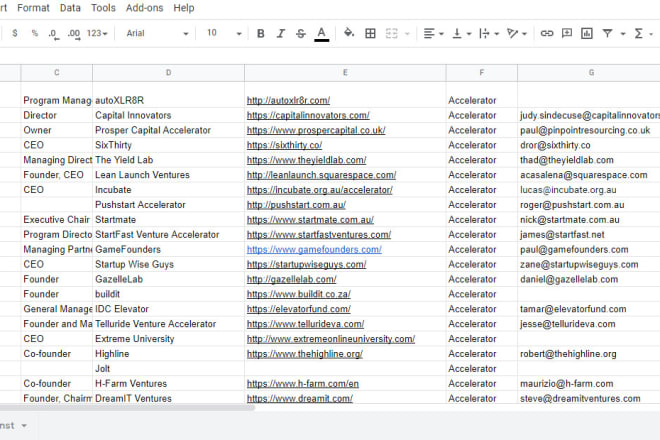Select the 'Extreme University' cell

click(168, 339)
